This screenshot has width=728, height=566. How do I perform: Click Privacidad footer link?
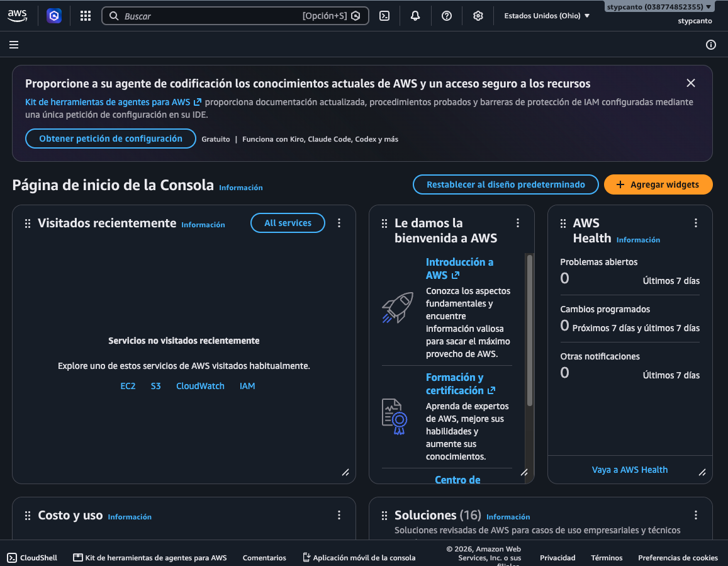(x=557, y=558)
